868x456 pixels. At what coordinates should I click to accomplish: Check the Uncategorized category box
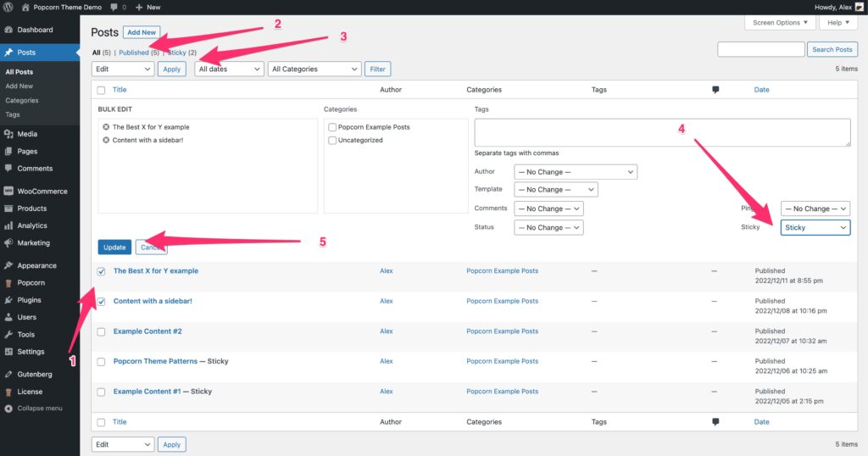[332, 141]
